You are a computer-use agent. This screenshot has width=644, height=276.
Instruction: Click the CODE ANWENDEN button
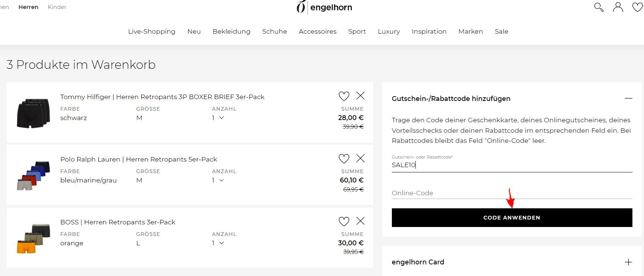pyautogui.click(x=511, y=217)
